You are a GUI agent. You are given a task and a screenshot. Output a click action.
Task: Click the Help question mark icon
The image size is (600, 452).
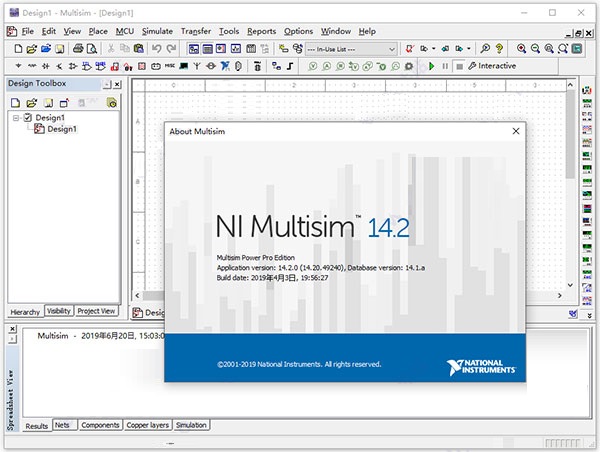499,48
